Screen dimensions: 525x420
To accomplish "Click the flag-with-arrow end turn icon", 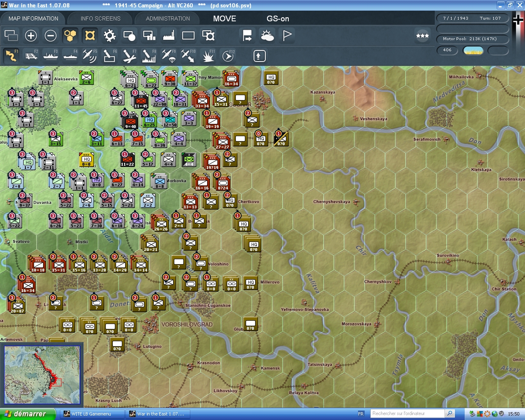I will (x=247, y=36).
